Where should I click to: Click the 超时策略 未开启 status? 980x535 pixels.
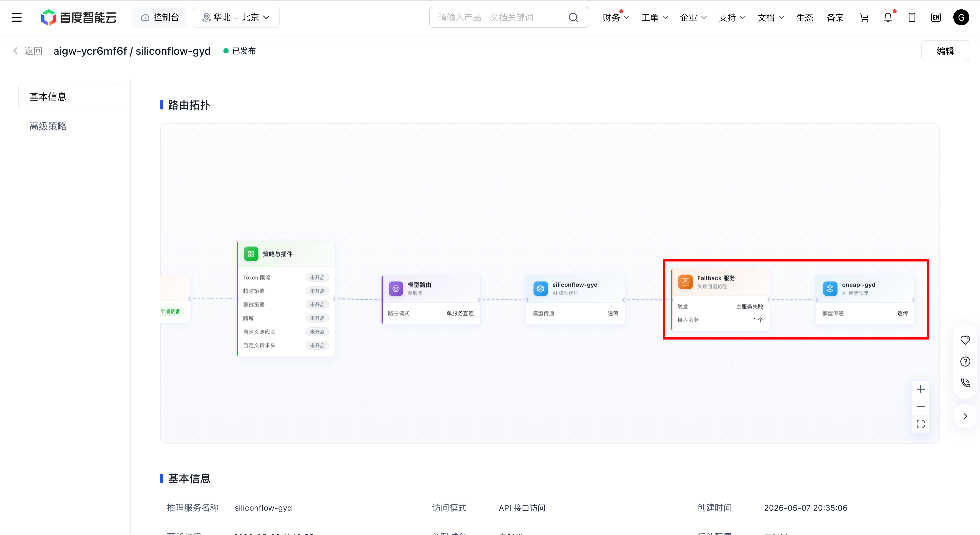click(317, 291)
